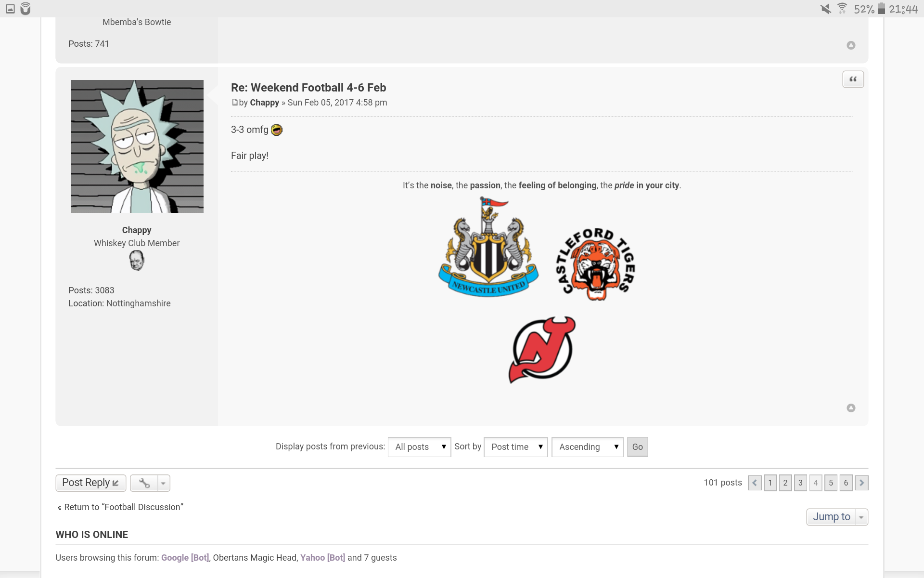Click the Post Reply button

point(91,483)
